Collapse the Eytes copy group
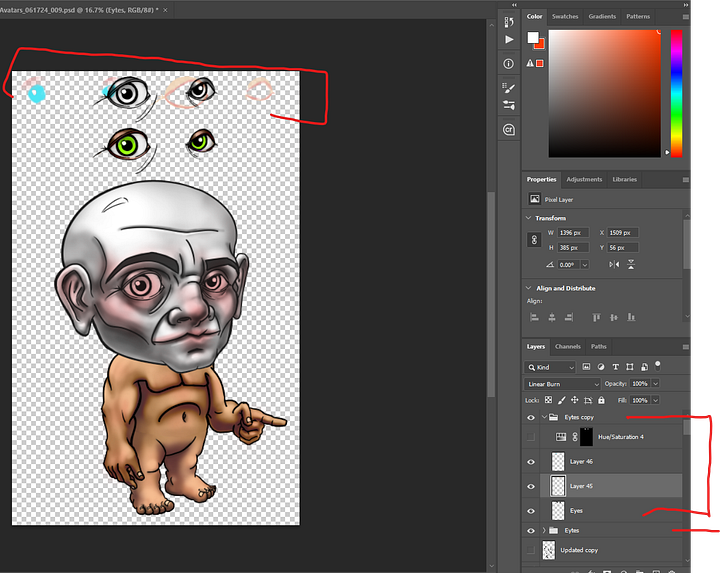Image resolution: width=720 pixels, height=573 pixels. 544,417
